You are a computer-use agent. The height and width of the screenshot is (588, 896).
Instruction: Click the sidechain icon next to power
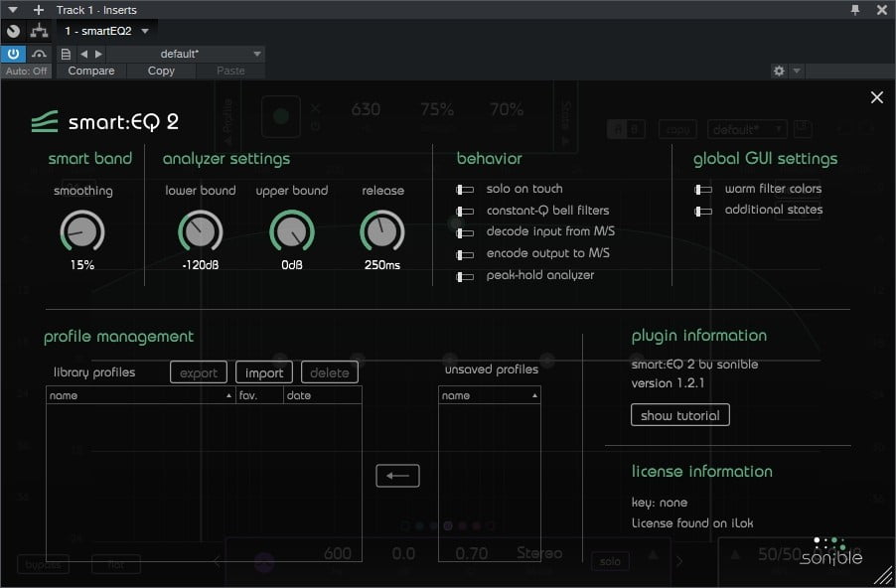(x=39, y=54)
